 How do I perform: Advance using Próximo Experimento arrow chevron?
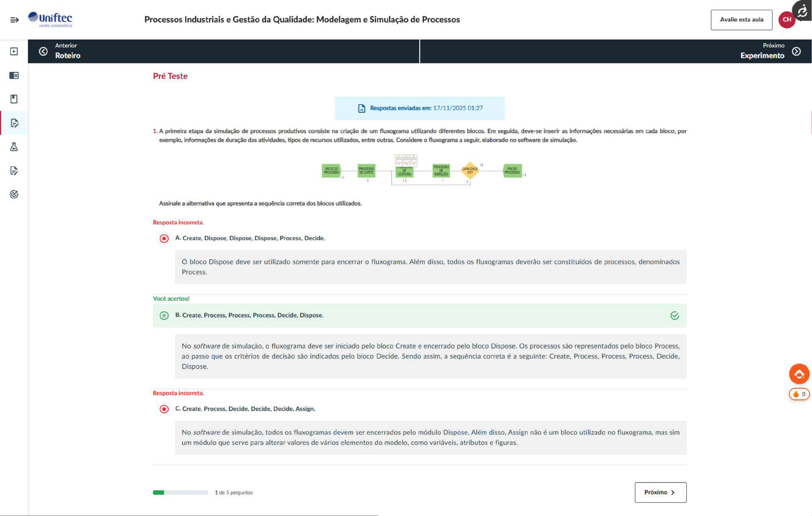(796, 51)
